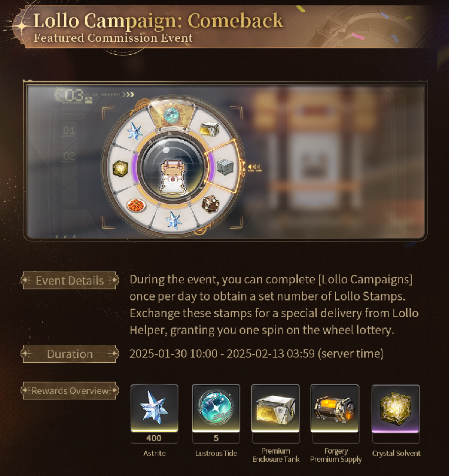Select the 02 stage marker
The width and height of the screenshot is (449, 476).
pyautogui.click(x=69, y=156)
